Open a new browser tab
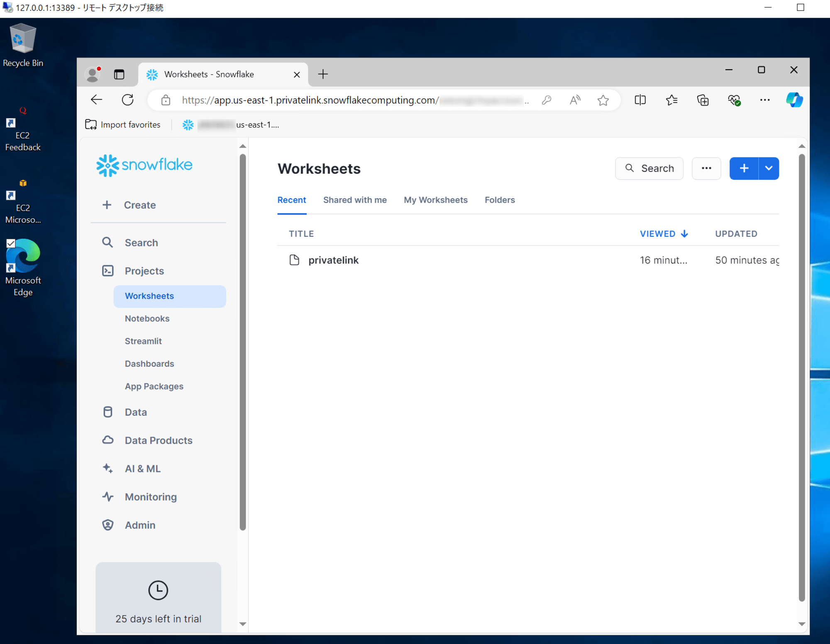The width and height of the screenshot is (830, 644). click(x=323, y=74)
